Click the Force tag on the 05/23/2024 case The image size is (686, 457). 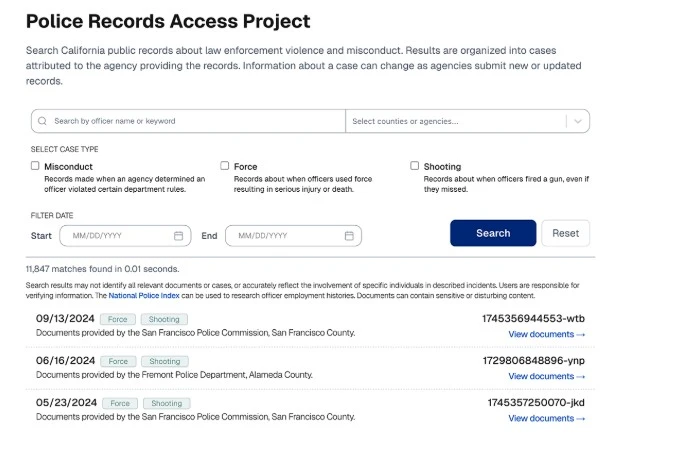click(x=120, y=403)
